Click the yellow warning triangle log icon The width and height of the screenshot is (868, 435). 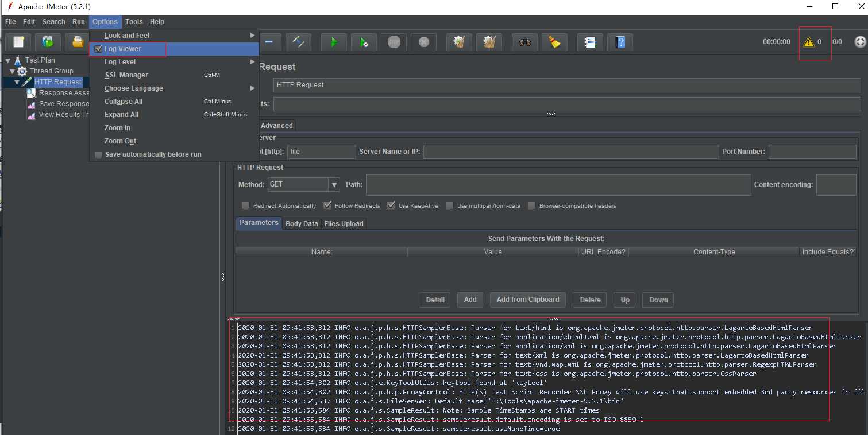pos(809,42)
